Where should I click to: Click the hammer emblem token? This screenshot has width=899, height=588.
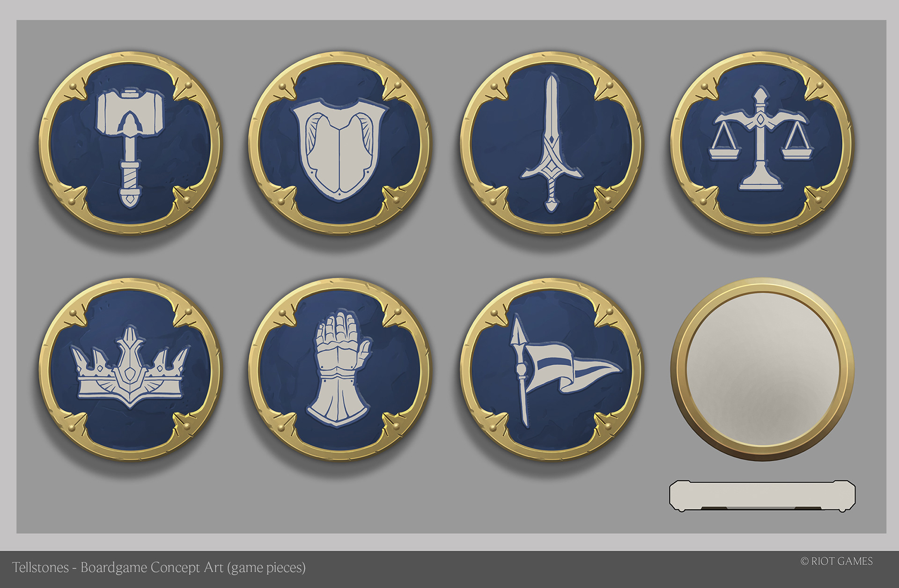pyautogui.click(x=130, y=142)
